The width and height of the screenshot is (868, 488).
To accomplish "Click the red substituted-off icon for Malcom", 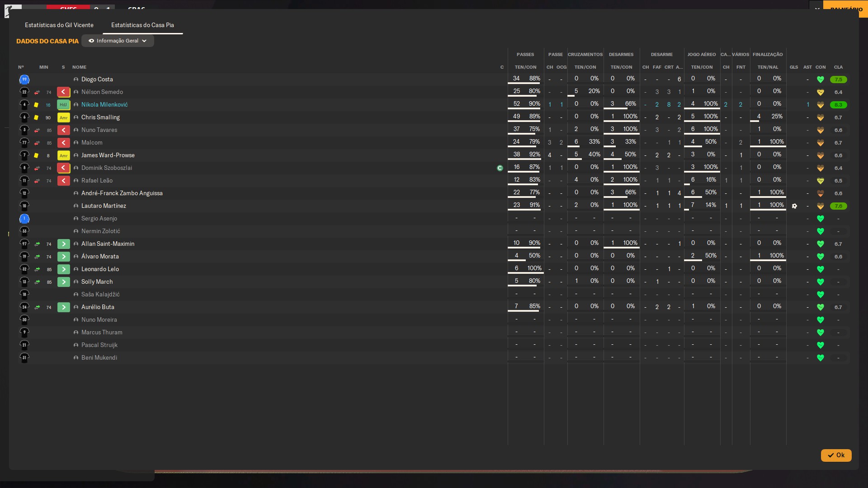I will (x=63, y=143).
